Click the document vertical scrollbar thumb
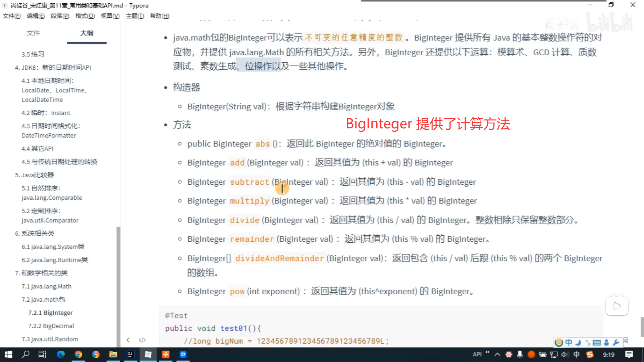 point(642,327)
